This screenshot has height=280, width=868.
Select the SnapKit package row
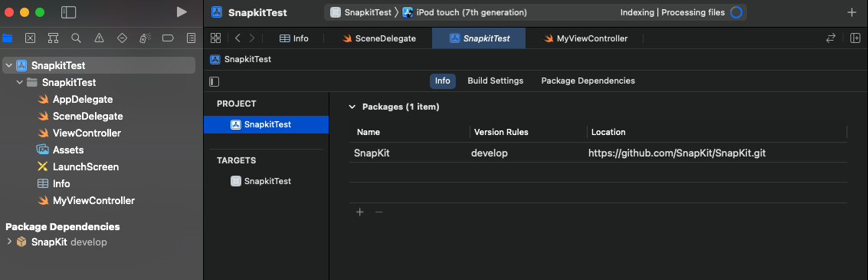(598, 153)
